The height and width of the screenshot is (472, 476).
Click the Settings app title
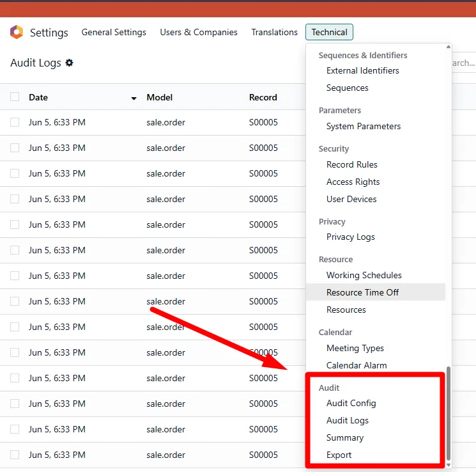[49, 33]
